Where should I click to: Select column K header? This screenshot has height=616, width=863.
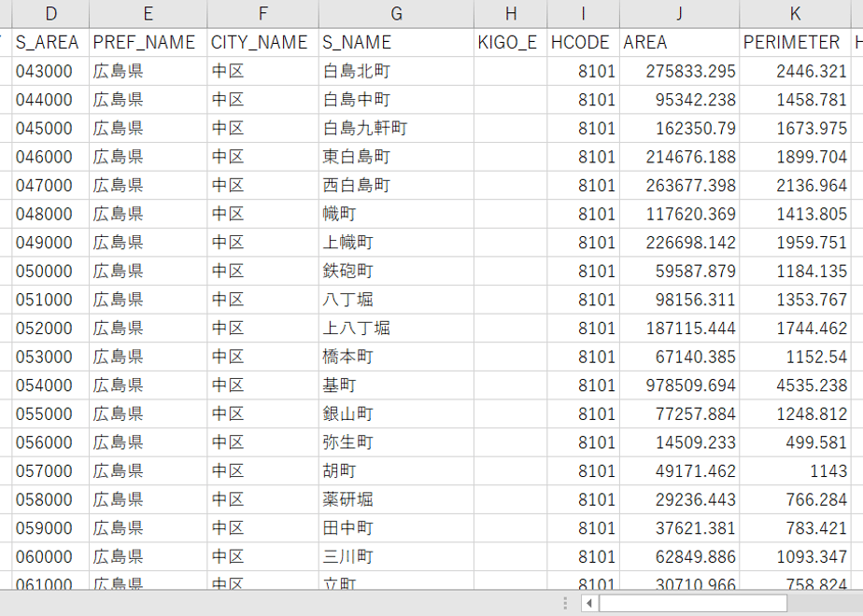(796, 14)
